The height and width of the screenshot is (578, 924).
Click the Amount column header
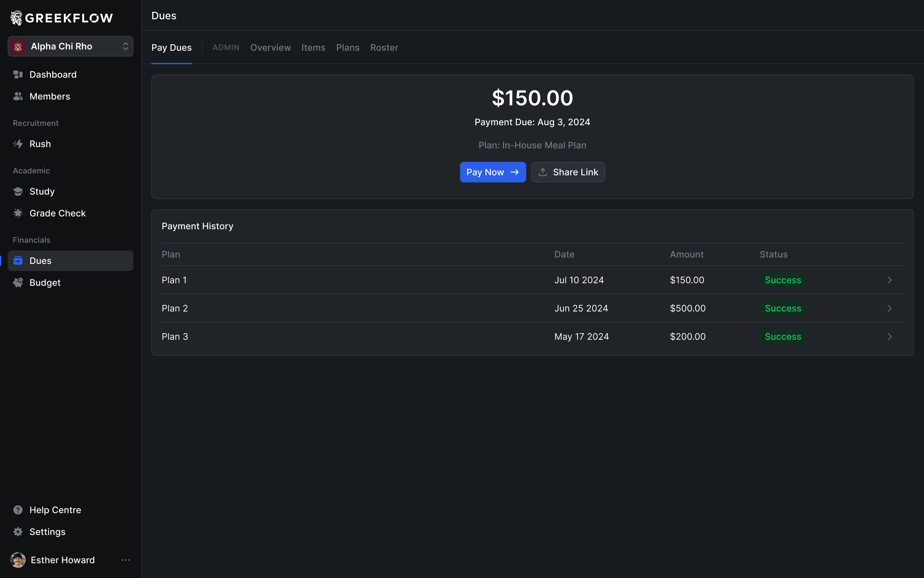click(687, 254)
